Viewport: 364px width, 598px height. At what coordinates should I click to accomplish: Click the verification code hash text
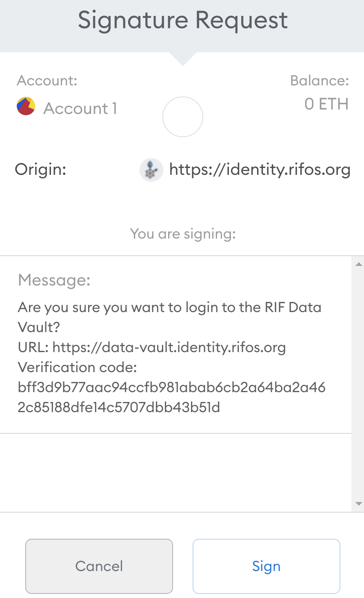tap(171, 397)
